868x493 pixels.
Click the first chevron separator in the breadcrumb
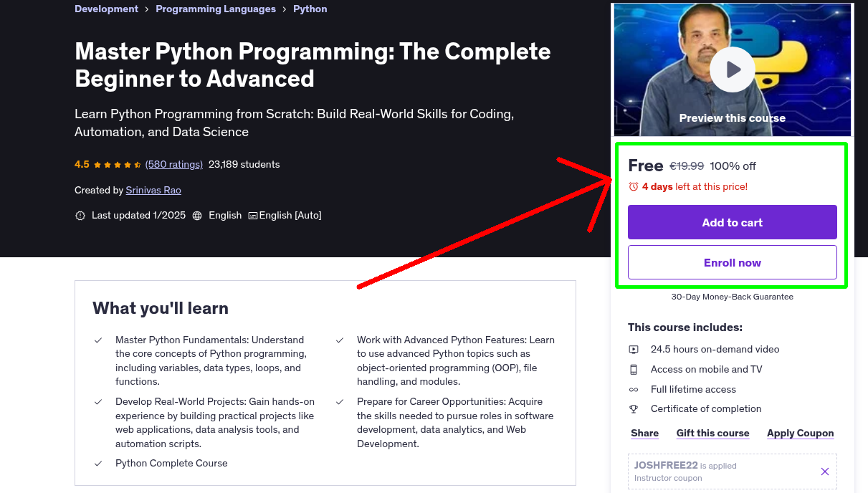147,9
